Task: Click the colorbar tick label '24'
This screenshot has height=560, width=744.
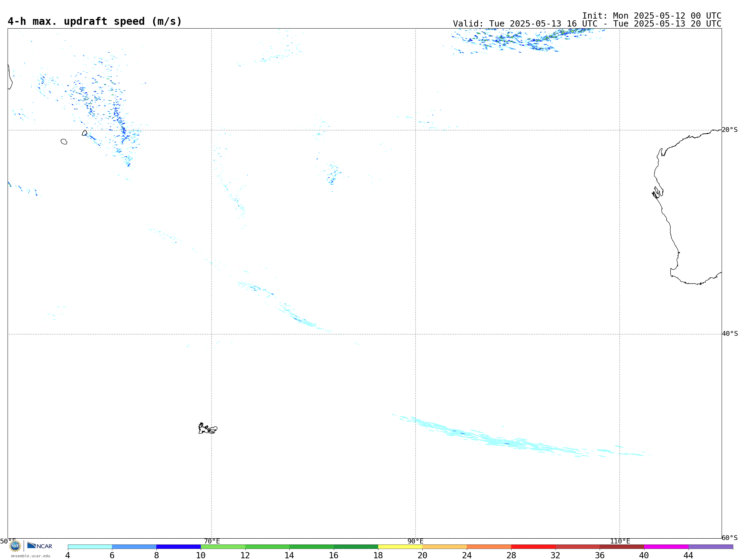Action: tap(467, 555)
